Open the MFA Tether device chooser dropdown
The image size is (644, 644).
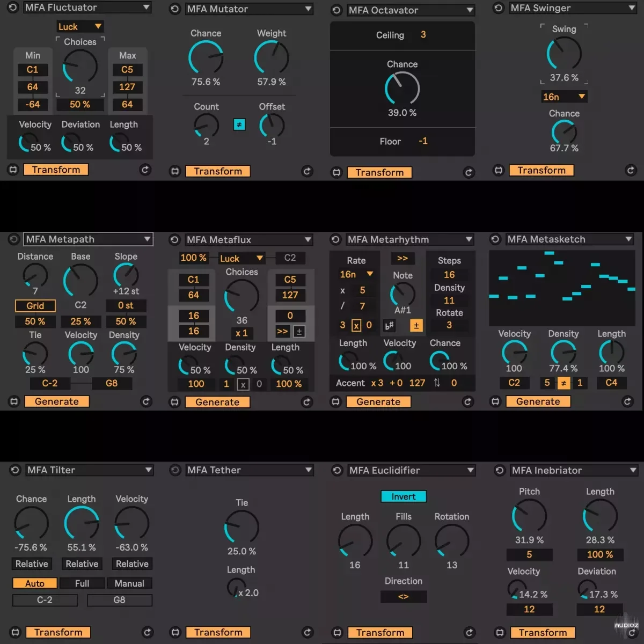(x=249, y=470)
